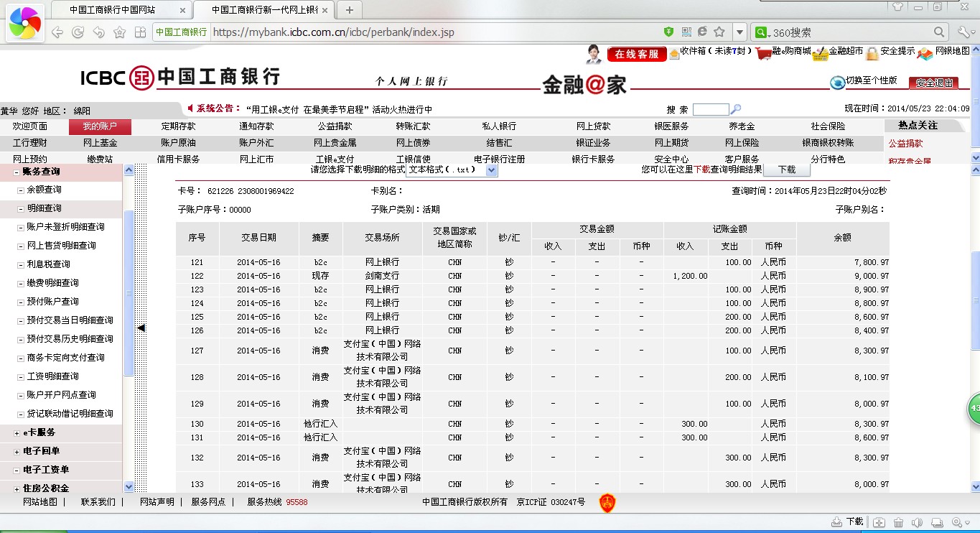The image size is (980, 533).
Task: Click the search magnifier icon beside 搜索 box
Action: point(736,110)
